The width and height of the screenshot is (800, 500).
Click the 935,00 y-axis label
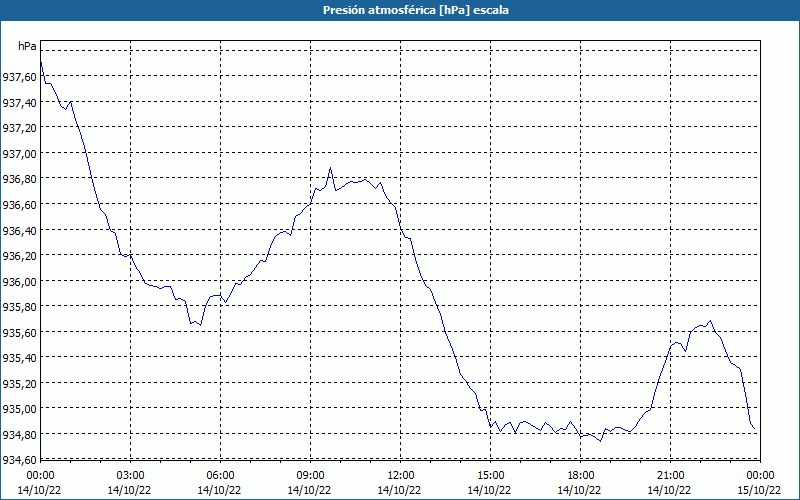point(19,409)
